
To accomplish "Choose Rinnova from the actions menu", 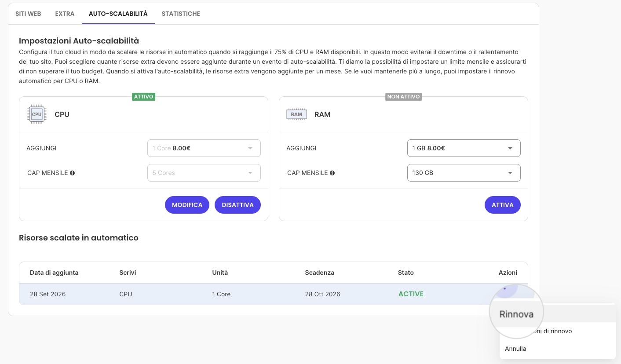I will point(557,314).
